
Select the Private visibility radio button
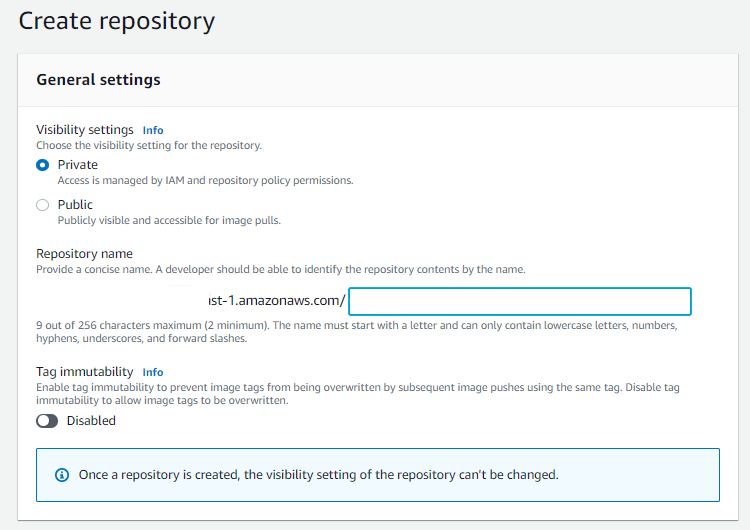click(x=42, y=165)
